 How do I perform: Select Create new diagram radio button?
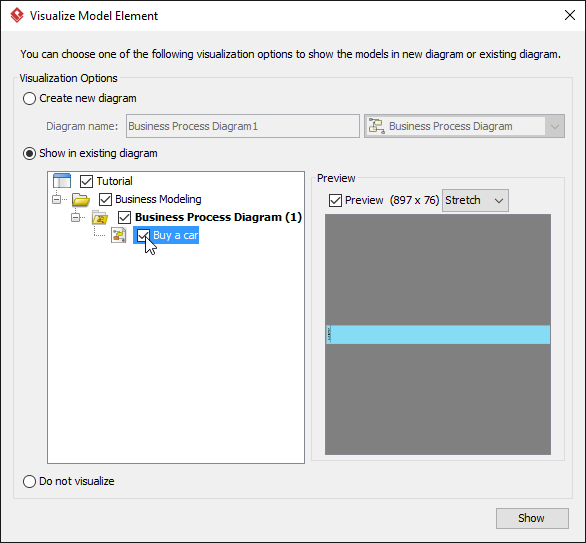coord(29,98)
